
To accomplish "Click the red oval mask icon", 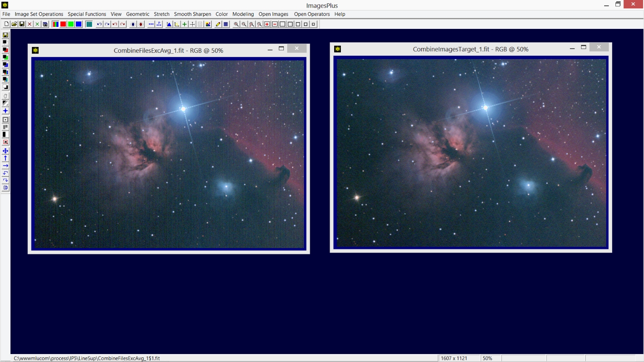I will 141,24.
